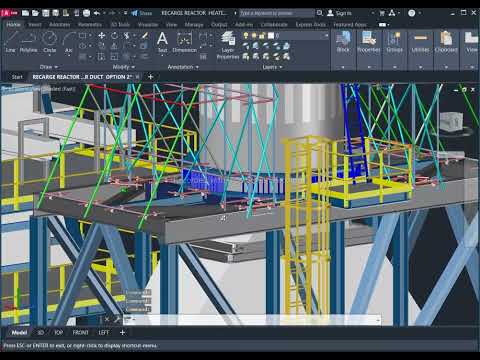This screenshot has height=360, width=480.
Task: Open the Clipboard panel button
Action: click(x=446, y=42)
